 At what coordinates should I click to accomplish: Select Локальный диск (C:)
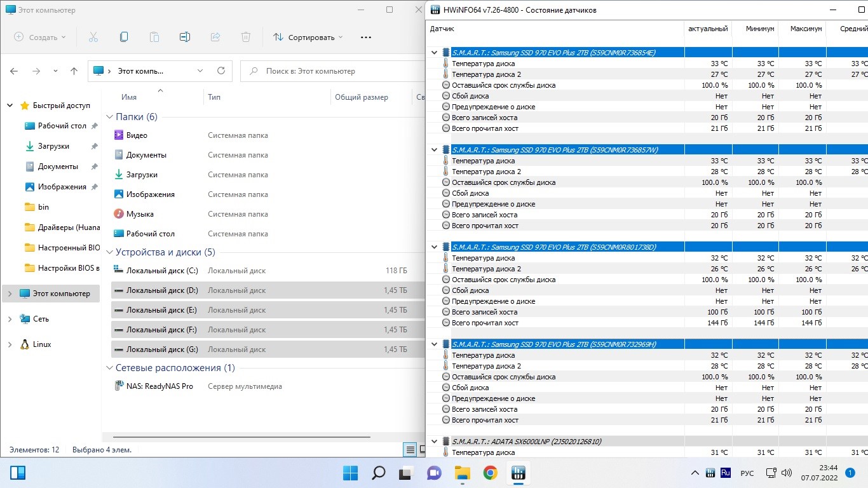pos(267,271)
